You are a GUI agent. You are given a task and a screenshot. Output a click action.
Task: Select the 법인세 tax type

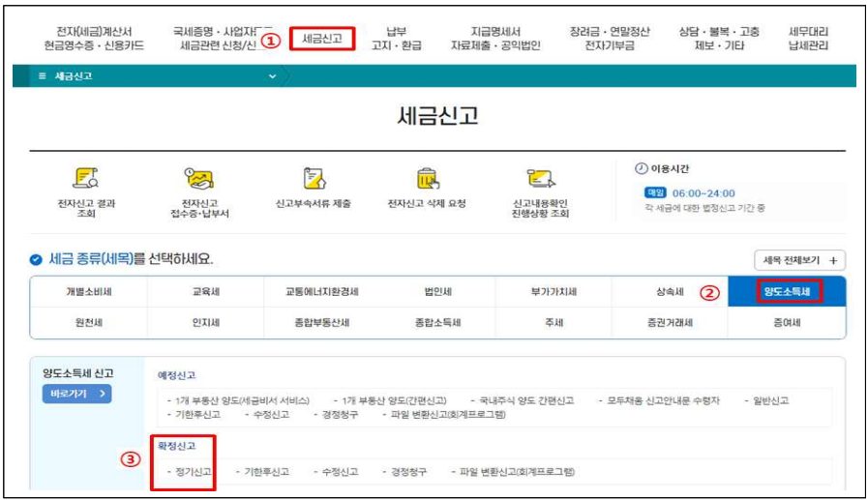coord(438,291)
